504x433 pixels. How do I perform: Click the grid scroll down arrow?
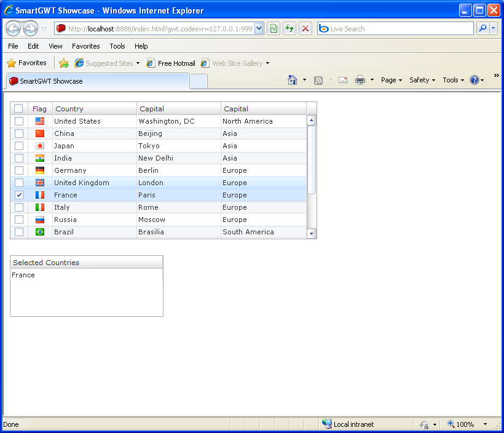(x=312, y=234)
